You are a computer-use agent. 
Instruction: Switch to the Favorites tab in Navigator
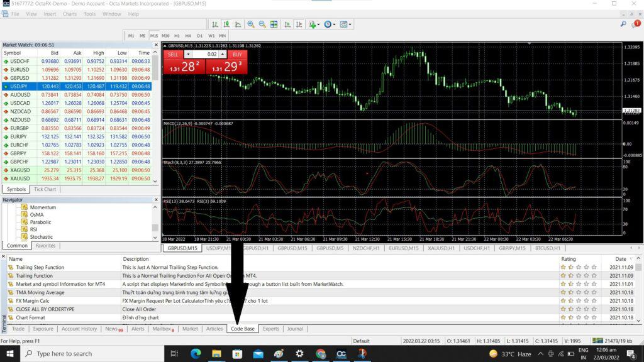(x=45, y=245)
